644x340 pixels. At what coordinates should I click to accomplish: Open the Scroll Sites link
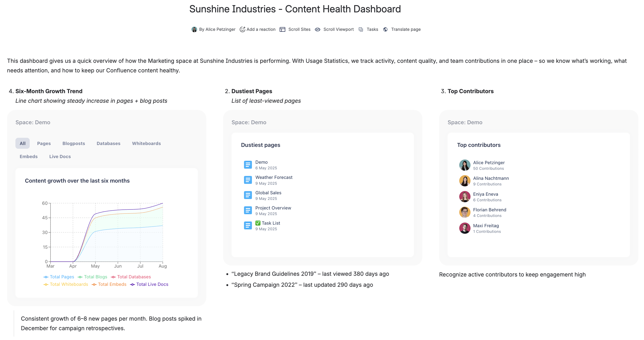299,29
